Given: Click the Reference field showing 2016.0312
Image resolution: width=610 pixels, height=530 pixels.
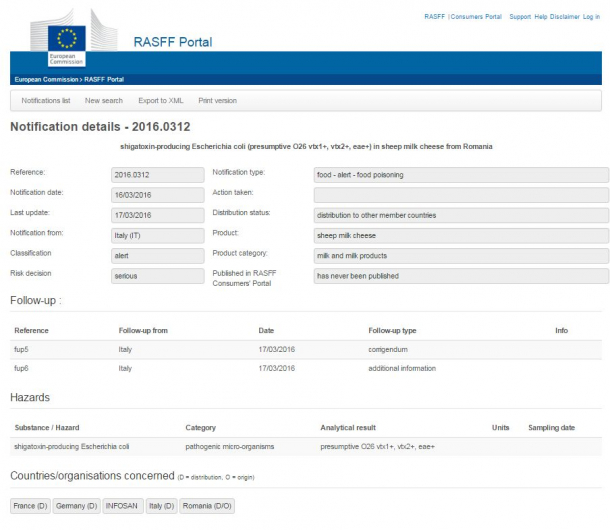Looking at the screenshot, I should click(x=158, y=175).
